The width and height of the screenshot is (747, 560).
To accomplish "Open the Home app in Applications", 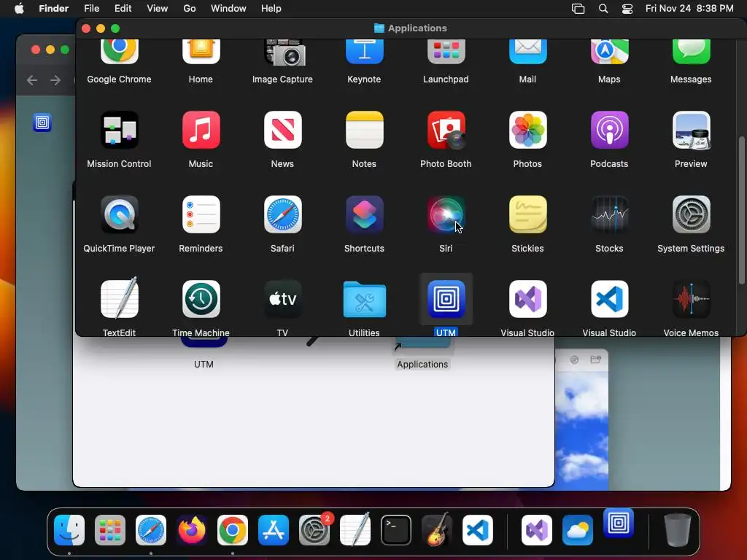I will (201, 52).
